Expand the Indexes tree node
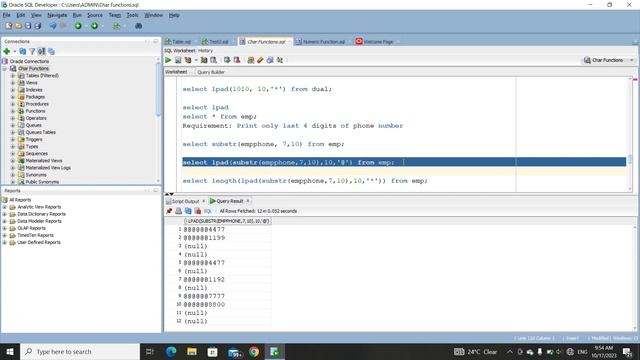The height and width of the screenshot is (360, 640). [13, 90]
